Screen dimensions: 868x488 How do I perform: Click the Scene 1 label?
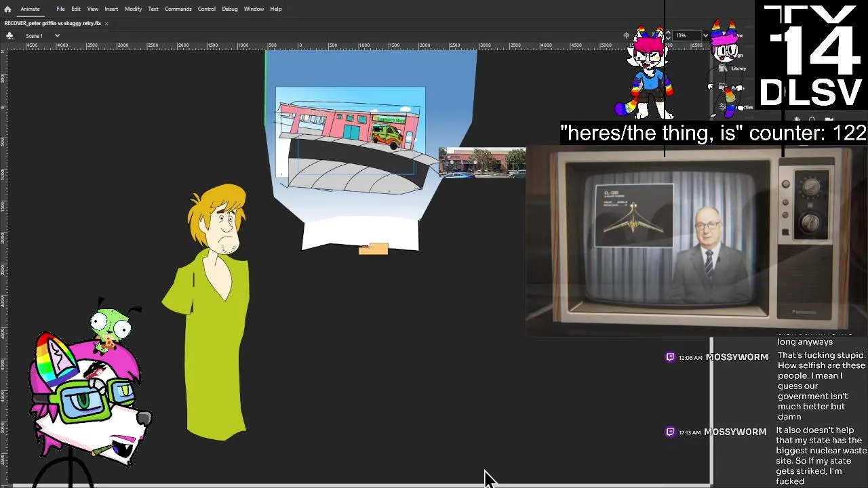pos(34,35)
